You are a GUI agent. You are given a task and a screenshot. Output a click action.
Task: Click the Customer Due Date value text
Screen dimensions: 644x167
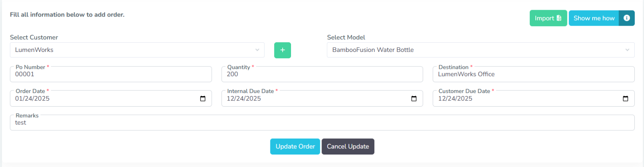click(x=455, y=99)
